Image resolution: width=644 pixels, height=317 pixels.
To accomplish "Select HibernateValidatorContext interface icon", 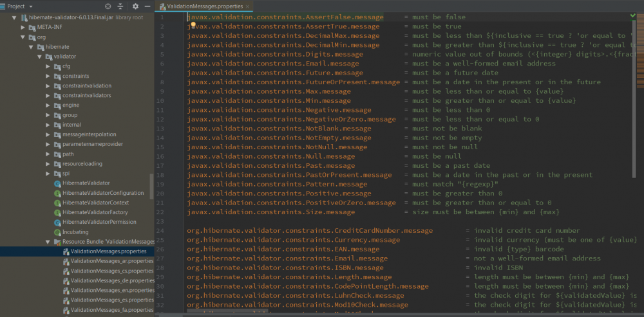I will pos(57,203).
